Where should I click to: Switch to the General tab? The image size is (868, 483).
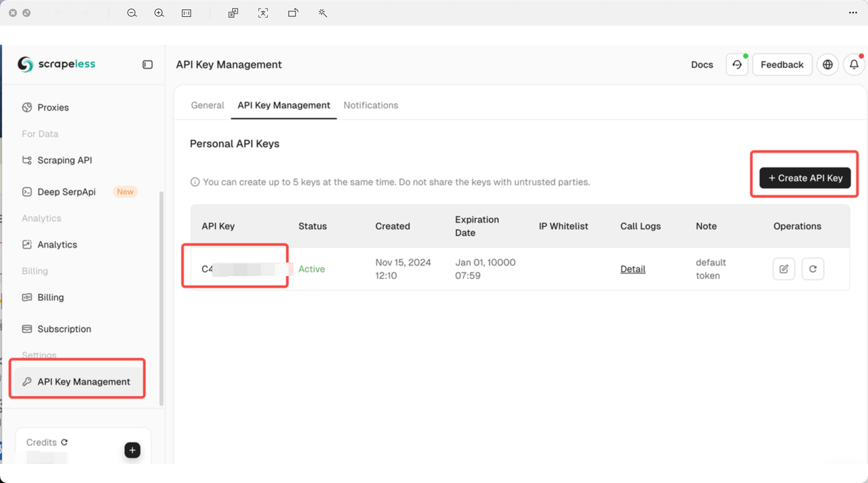pos(208,105)
